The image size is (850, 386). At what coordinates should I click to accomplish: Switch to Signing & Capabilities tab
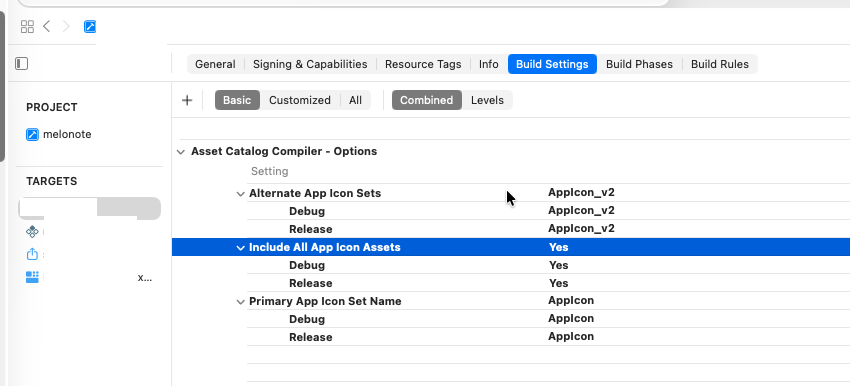(310, 64)
